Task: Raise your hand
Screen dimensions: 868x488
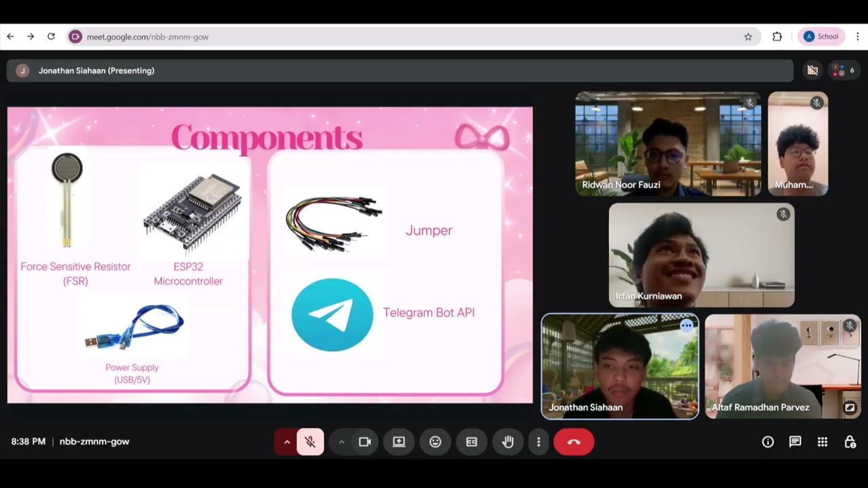Action: 508,442
